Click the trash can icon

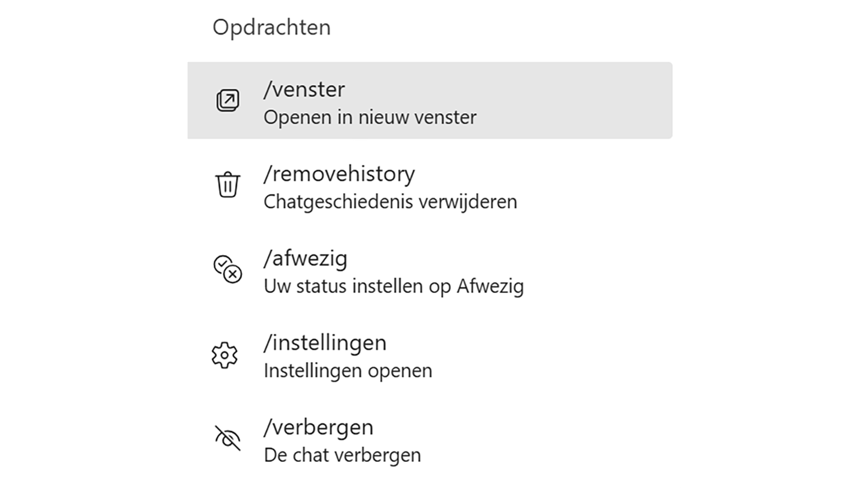228,185
